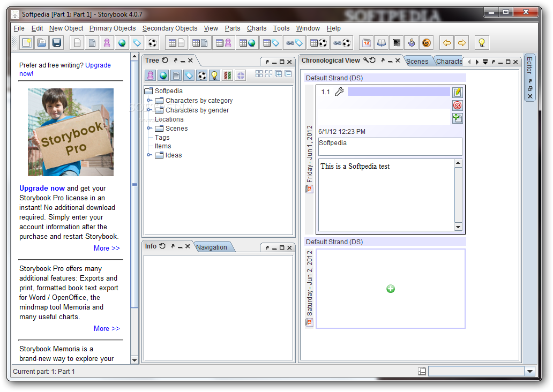This screenshot has width=553, height=392.
Task: Toggle ideas light bulb filter in Tree panel
Action: 214,75
